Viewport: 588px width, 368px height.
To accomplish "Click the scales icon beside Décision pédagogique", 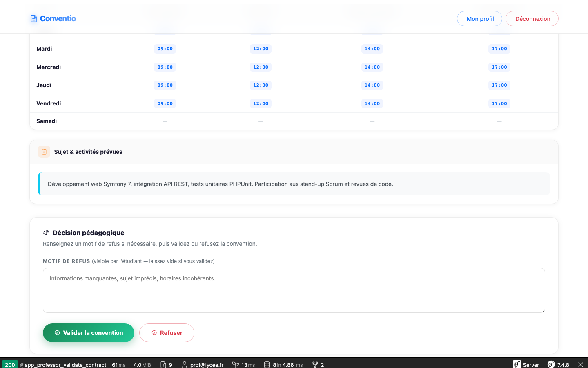I will click(46, 233).
